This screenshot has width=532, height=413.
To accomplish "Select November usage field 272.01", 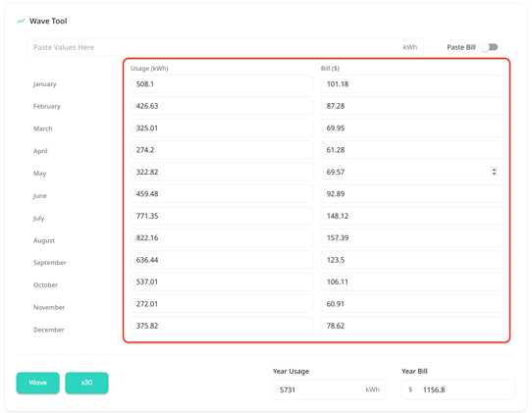I will [222, 304].
